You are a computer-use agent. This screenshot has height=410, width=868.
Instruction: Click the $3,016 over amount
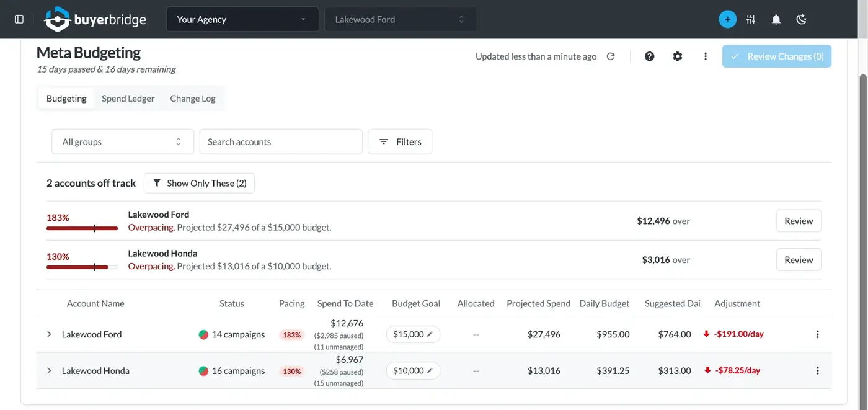point(666,260)
